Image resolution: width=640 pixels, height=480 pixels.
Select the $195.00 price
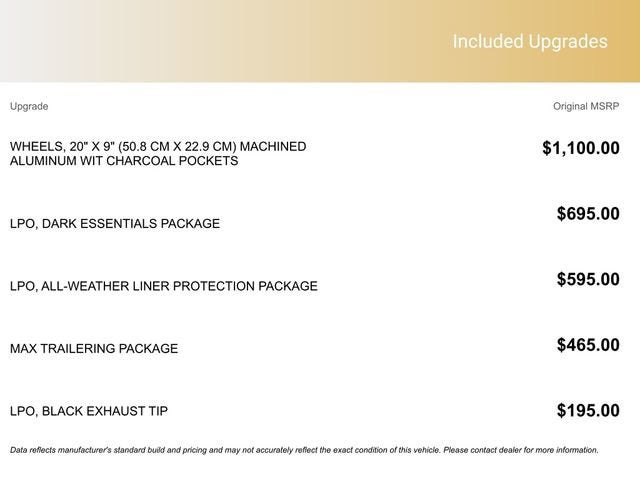coord(588,410)
